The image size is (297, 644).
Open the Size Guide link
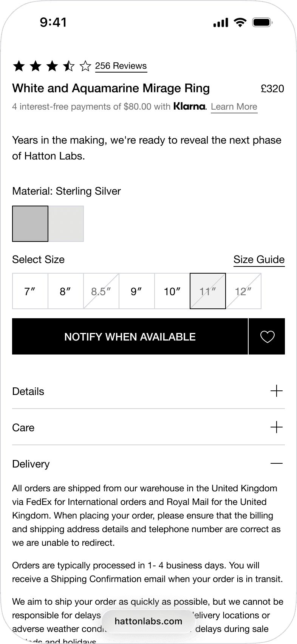pyautogui.click(x=259, y=260)
